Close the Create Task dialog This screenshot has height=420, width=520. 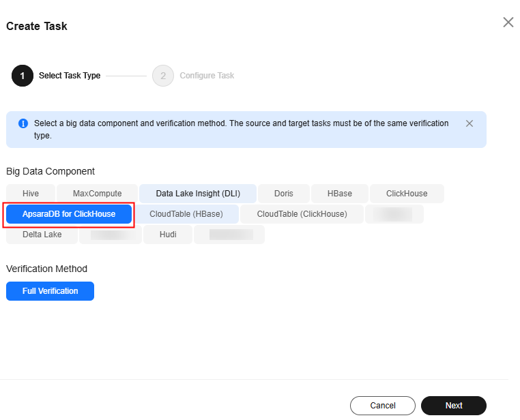point(508,22)
